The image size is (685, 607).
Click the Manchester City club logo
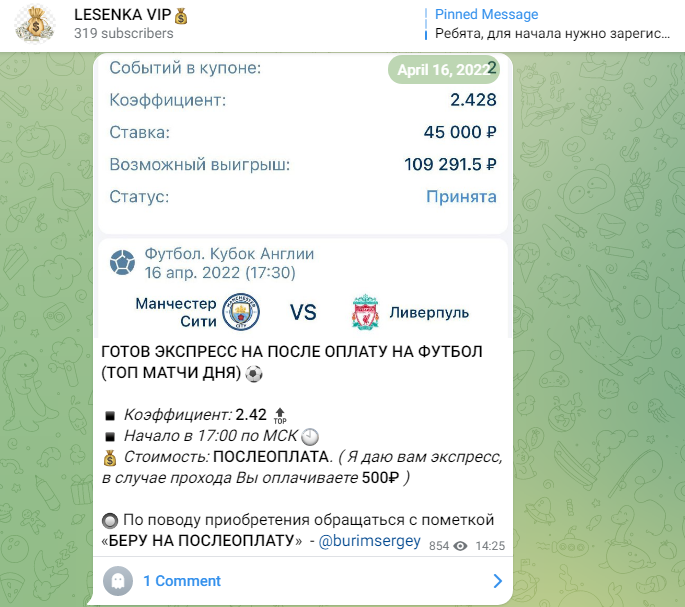click(x=241, y=312)
